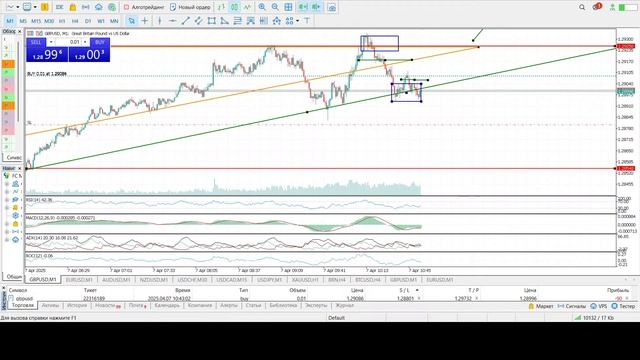Screen dimensions: 640x360
Task: Increase volume with right stepper arrow
Action: 85,42
